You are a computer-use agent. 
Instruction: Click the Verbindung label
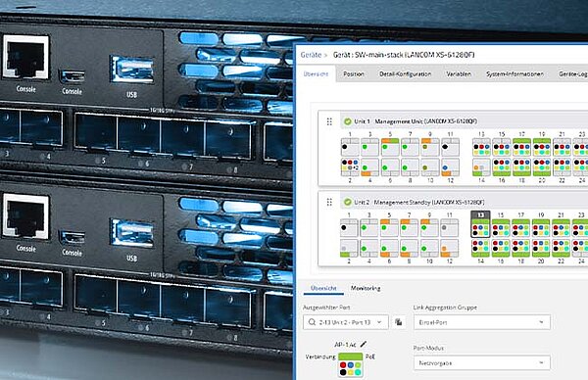[x=320, y=356]
